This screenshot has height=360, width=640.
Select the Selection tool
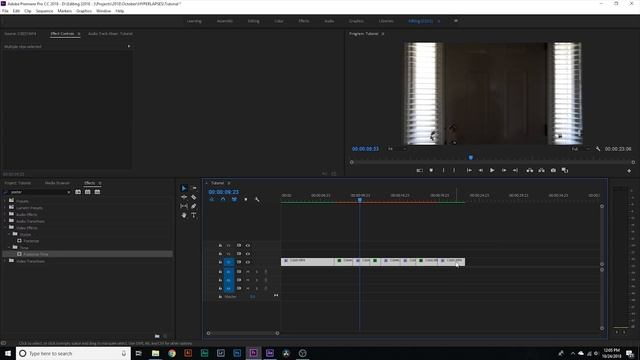coord(184,188)
